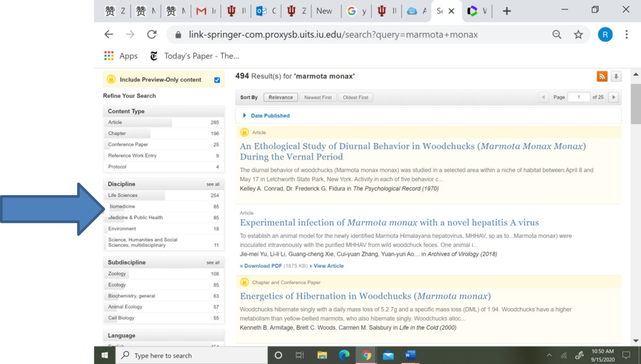This screenshot has height=364, width=641.
Task: Open the Mail app from the taskbar
Action: pyautogui.click(x=388, y=355)
